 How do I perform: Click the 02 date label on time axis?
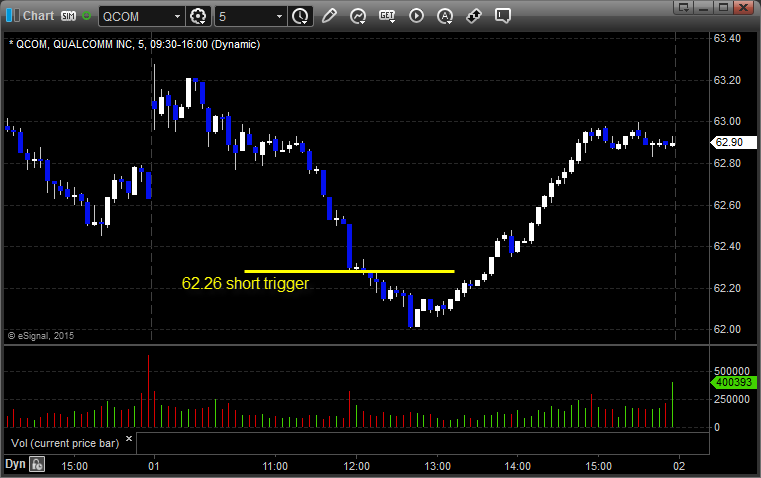(679, 466)
